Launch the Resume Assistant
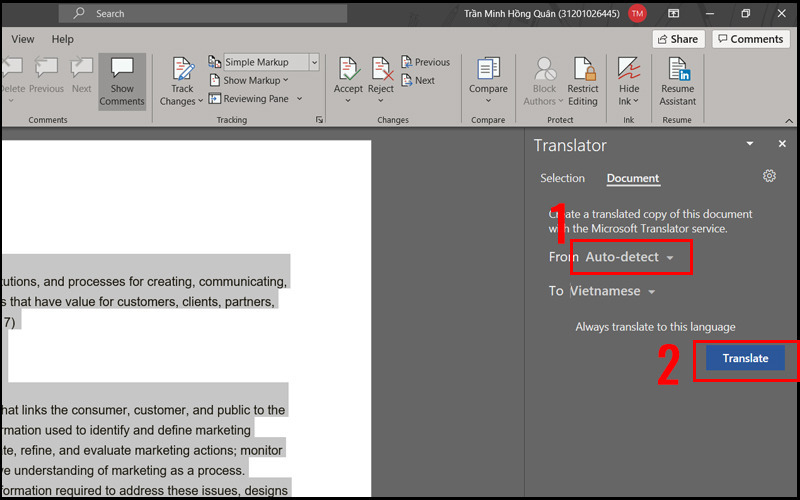 tap(677, 80)
